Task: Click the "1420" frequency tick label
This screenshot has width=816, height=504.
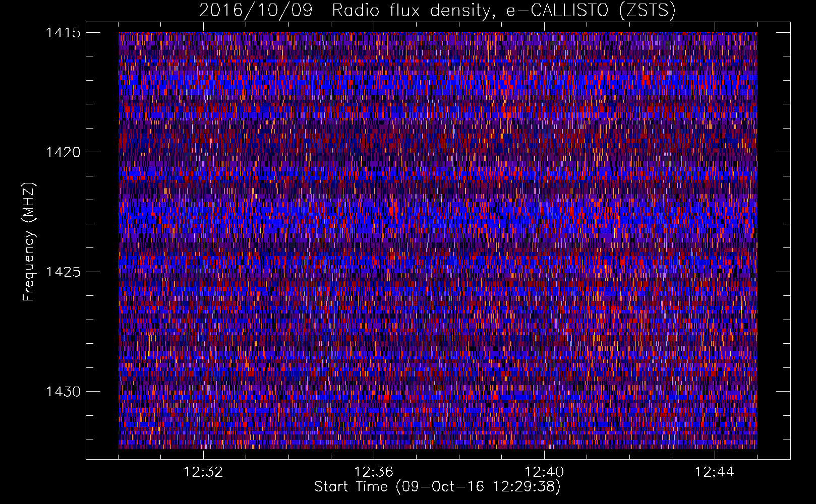Action: (x=63, y=152)
